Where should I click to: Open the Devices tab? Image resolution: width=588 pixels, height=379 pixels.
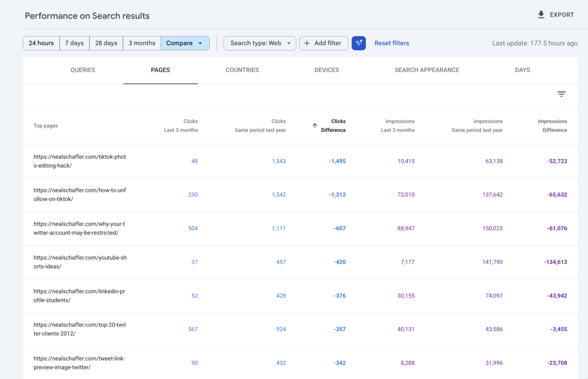click(327, 70)
